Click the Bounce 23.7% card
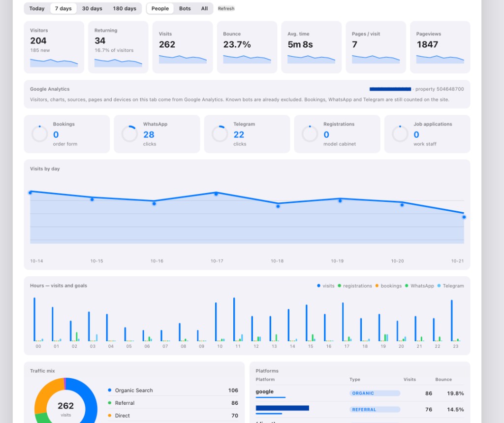Image resolution: width=504 pixels, height=423 pixels. [247, 47]
